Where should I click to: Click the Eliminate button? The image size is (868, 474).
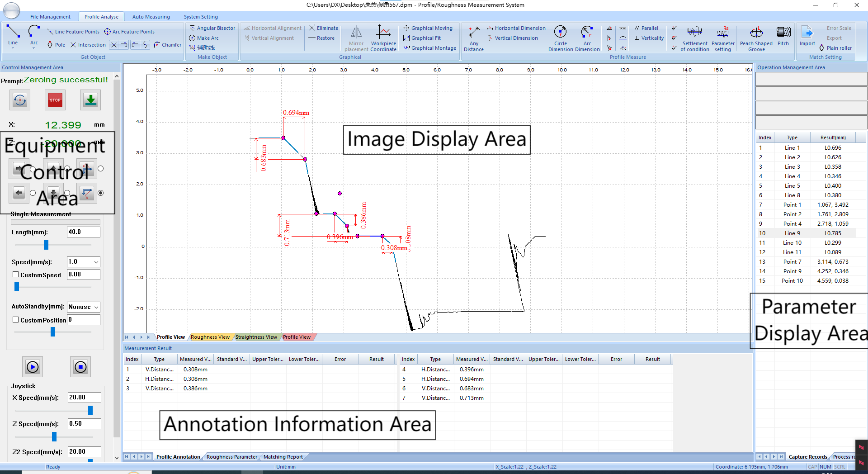pyautogui.click(x=324, y=28)
